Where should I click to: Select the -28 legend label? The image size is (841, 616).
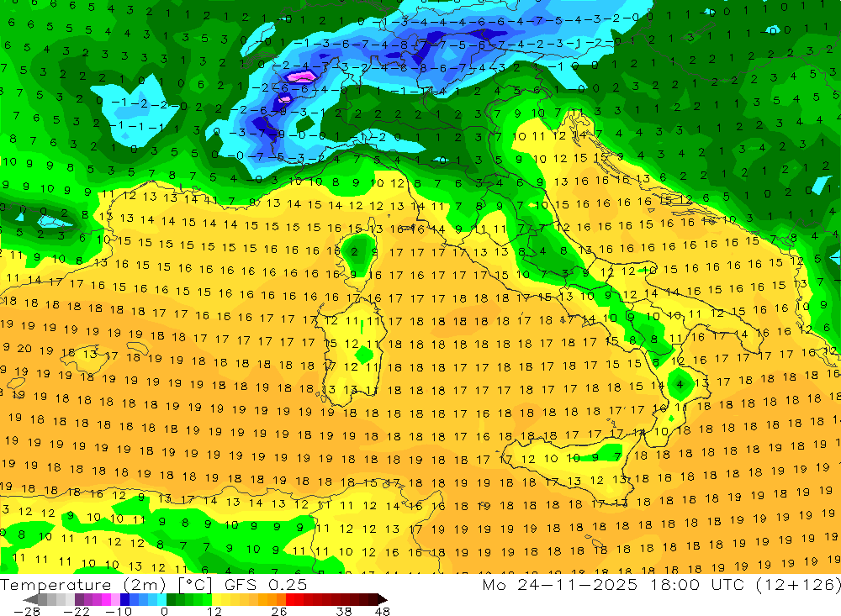pyautogui.click(x=27, y=611)
